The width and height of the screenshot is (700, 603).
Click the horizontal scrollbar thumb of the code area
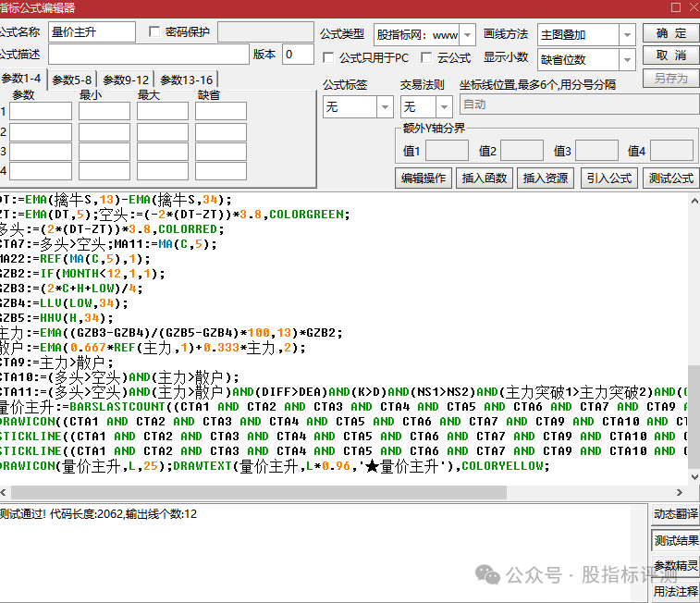click(x=259, y=492)
